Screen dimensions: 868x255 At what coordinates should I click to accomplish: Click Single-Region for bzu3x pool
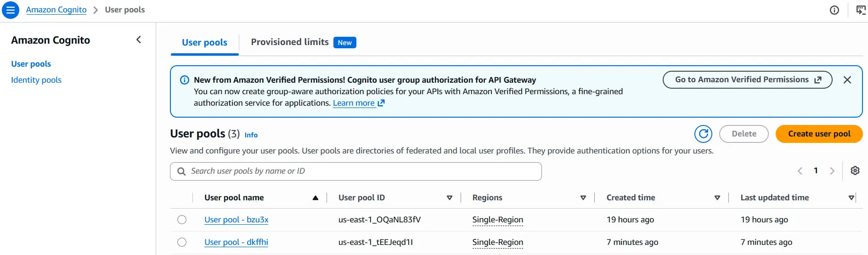(498, 220)
